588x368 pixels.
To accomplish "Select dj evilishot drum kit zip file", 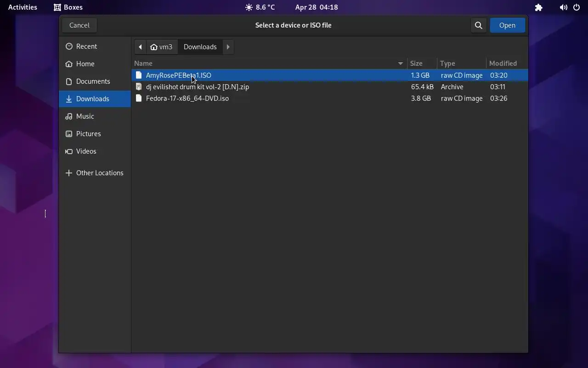I will tap(330, 87).
